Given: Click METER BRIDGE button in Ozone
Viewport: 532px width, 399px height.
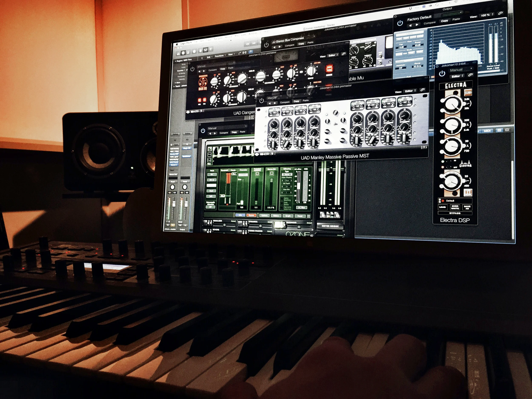Looking at the screenshot, I should tap(330, 226).
